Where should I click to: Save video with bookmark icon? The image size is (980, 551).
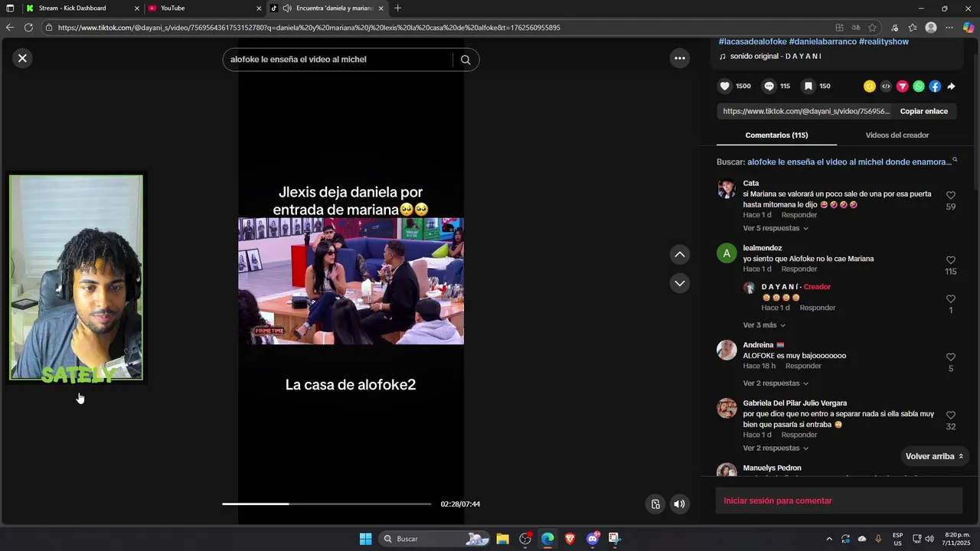(808, 86)
